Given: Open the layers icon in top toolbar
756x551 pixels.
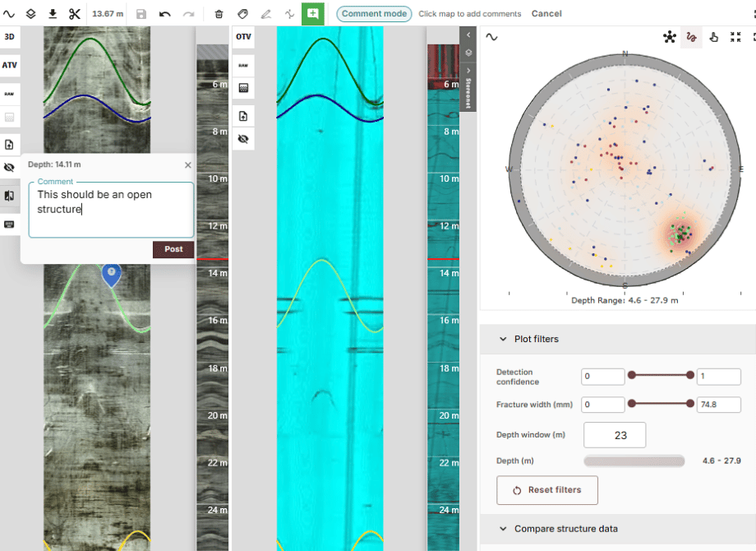Looking at the screenshot, I should coord(31,14).
